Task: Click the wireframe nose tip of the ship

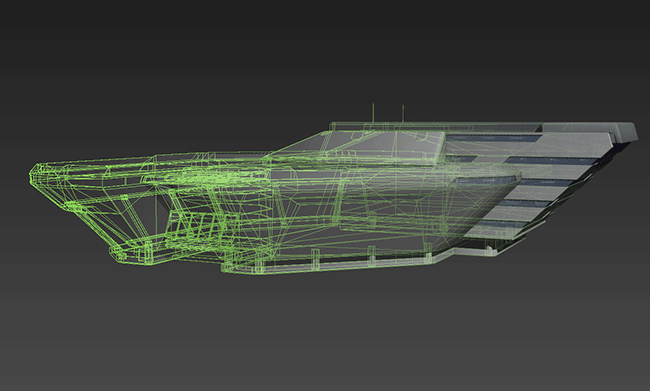Action: pyautogui.click(x=33, y=173)
